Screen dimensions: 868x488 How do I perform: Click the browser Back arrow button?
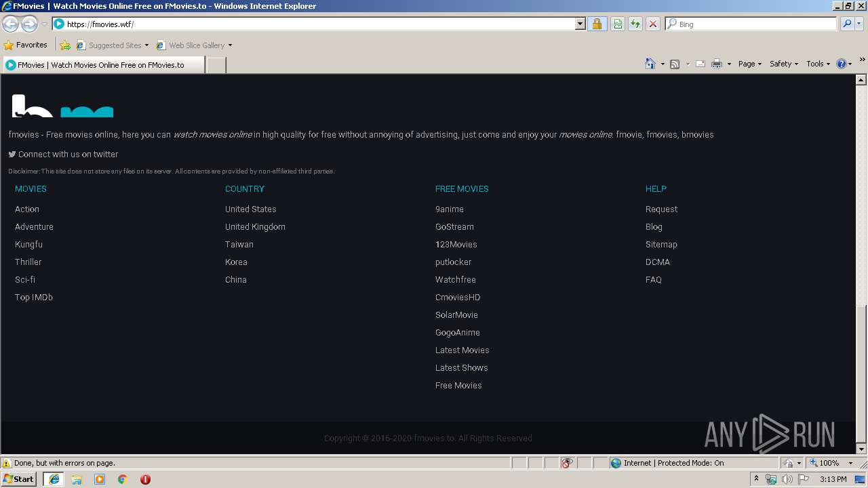[x=10, y=24]
